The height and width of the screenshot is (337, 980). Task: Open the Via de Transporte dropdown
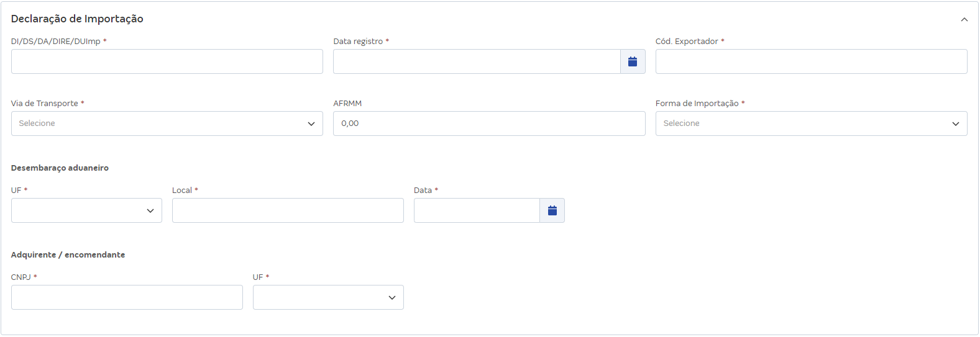coord(167,124)
